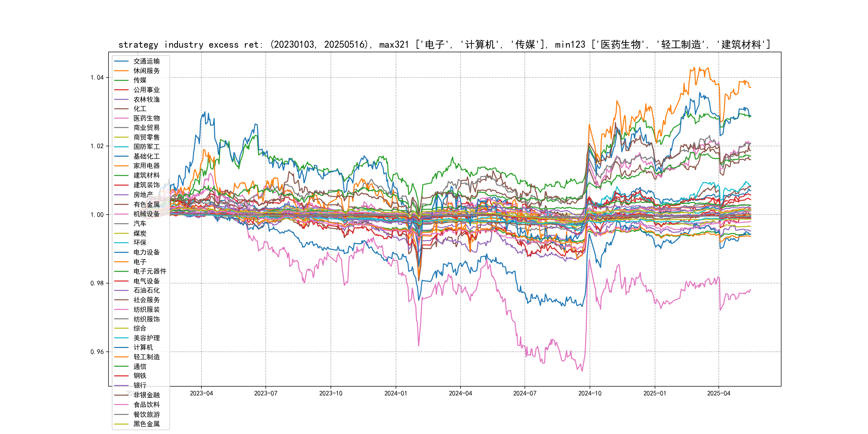Select the 计算机 legend label
The width and height of the screenshot is (868, 434).
(143, 347)
